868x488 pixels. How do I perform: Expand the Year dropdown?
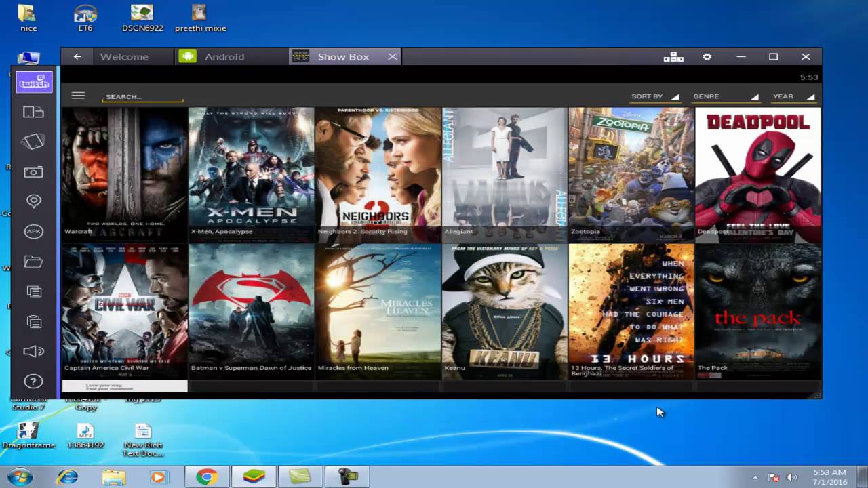(793, 96)
